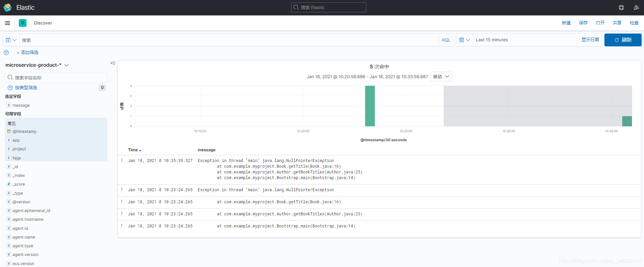Expand the Author.getBookTitles 10:23:24.265 row
644x267 pixels.
(122, 214)
